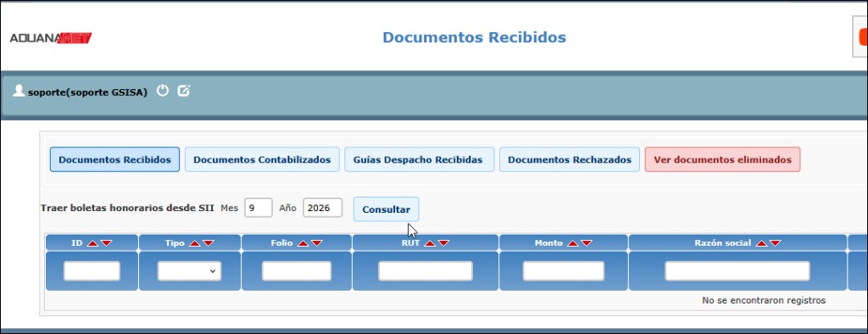Image resolution: width=868 pixels, height=334 pixels.
Task: Click the power logout icon
Action: point(162,91)
